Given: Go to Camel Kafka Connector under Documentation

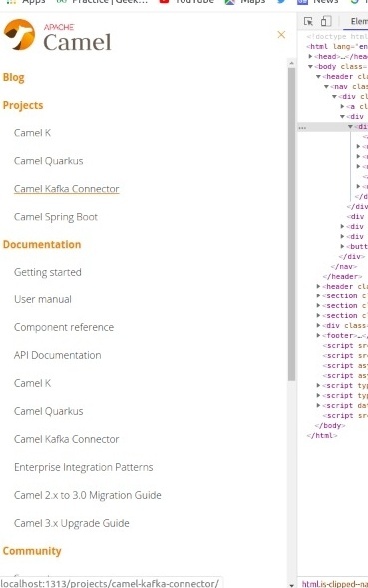Looking at the screenshot, I should click(67, 439).
